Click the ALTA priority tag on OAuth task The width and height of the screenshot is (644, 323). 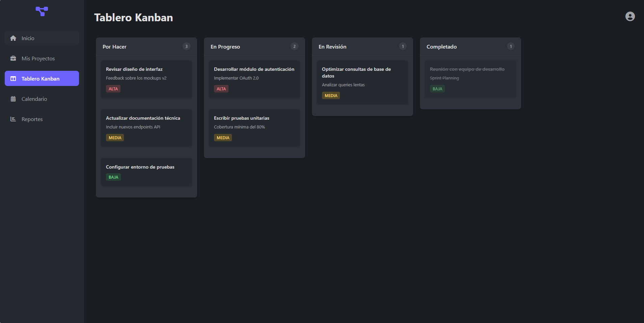(x=221, y=89)
